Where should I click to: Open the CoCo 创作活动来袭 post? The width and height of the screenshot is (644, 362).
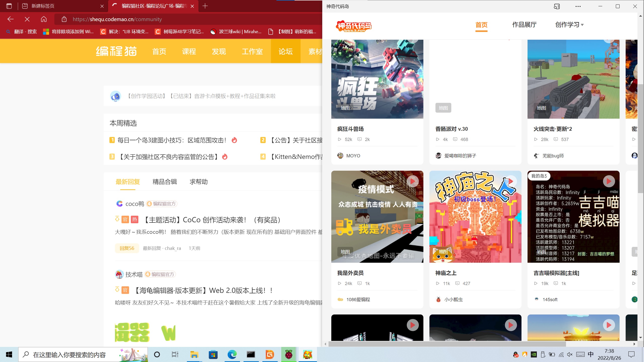[x=213, y=220]
